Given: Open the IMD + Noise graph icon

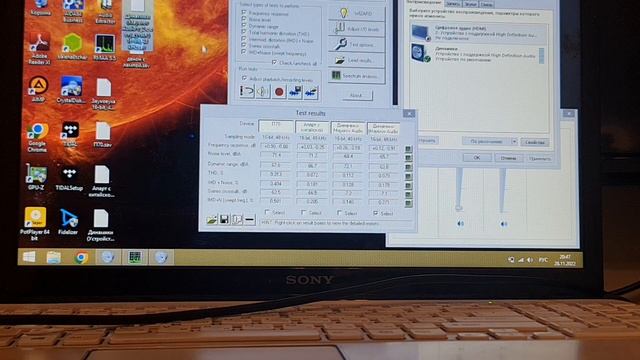Looking at the screenshot, I should 408,186.
